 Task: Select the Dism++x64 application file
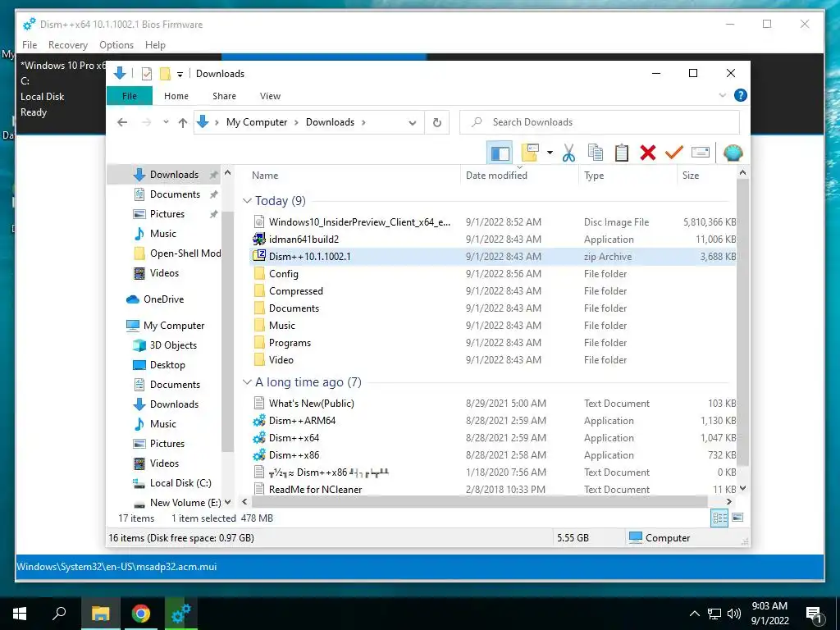pos(294,438)
